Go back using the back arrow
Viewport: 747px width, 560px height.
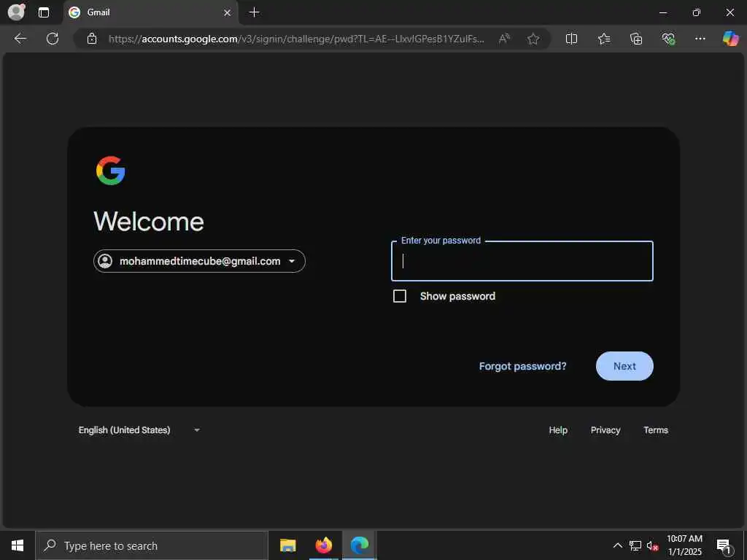click(20, 39)
